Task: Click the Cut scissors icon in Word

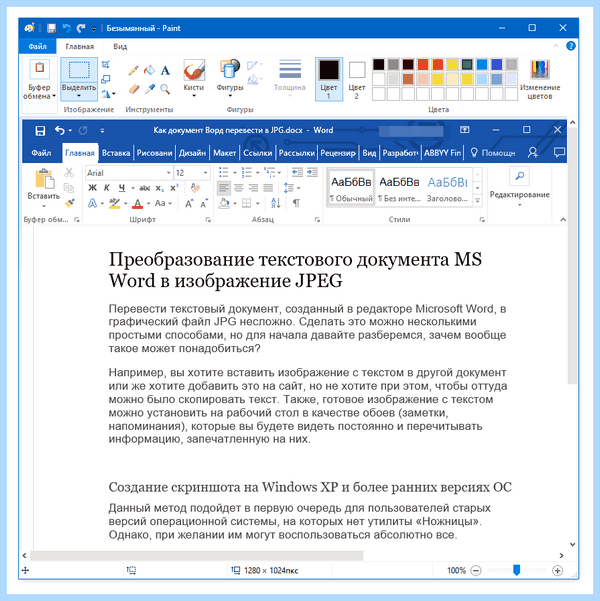Action: pos(69,172)
